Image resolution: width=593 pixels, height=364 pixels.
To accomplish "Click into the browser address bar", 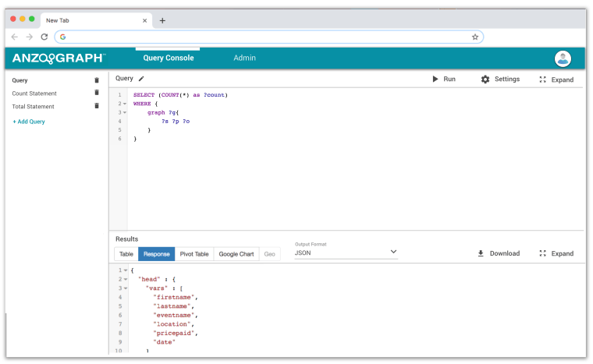I will coord(268,37).
